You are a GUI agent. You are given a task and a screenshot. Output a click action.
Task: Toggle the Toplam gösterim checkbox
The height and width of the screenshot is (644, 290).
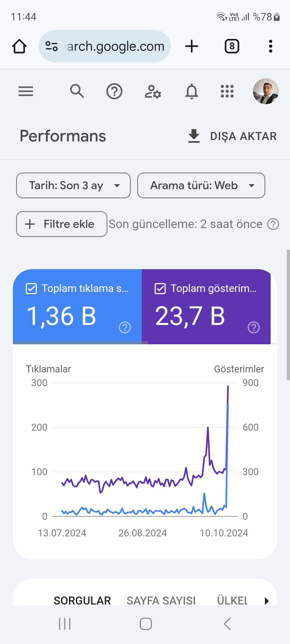coord(160,289)
